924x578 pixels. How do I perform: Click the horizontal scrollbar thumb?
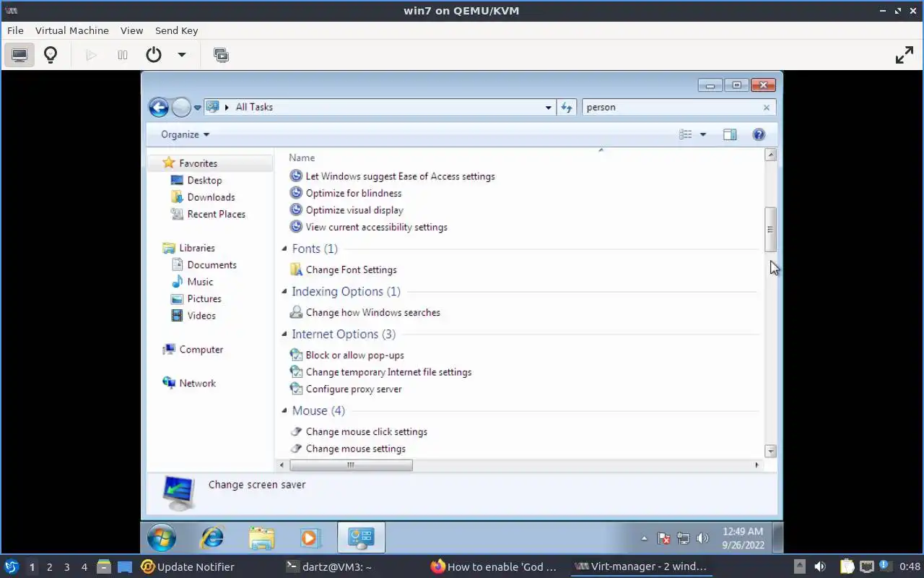(351, 465)
